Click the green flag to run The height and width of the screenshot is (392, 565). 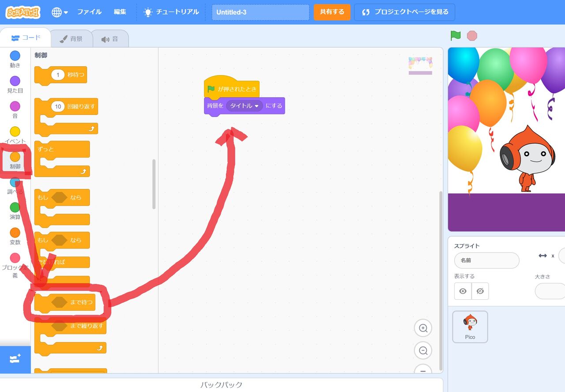[x=456, y=35]
